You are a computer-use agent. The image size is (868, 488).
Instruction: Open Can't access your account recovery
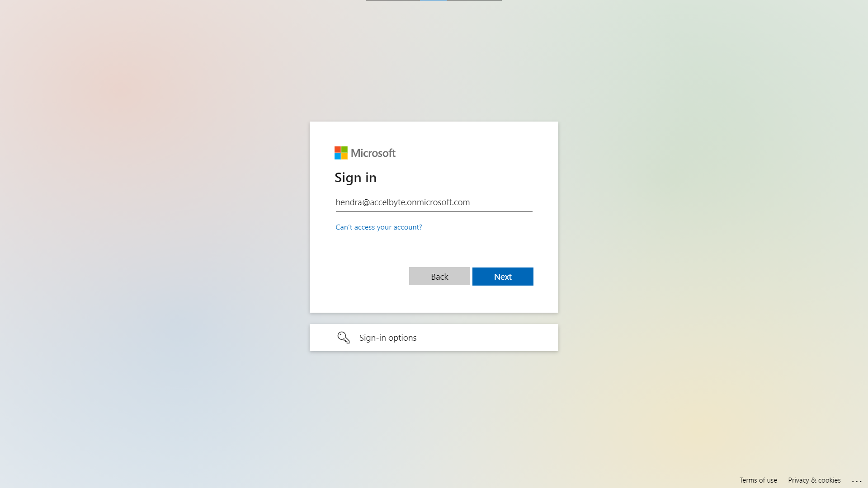point(378,226)
